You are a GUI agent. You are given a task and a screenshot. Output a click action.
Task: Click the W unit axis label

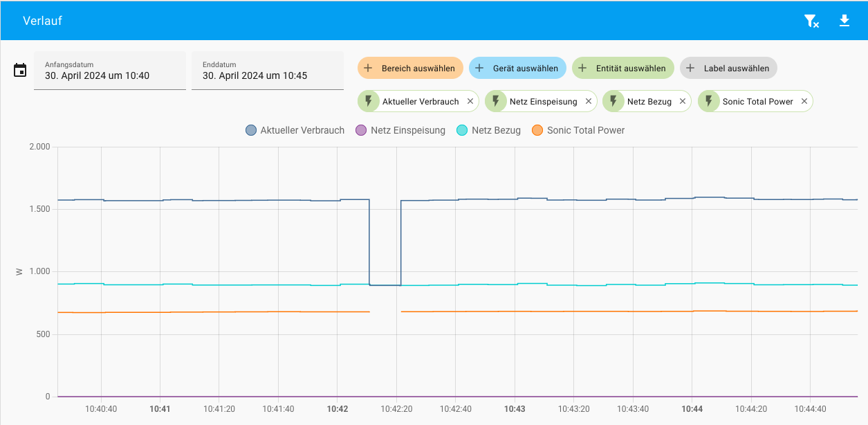coord(19,272)
